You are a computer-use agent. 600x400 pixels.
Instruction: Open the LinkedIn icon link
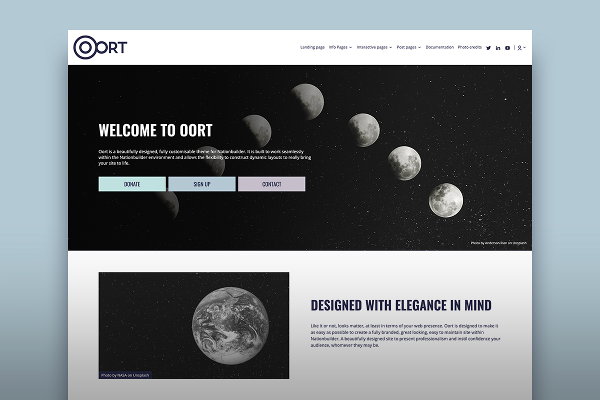point(498,48)
